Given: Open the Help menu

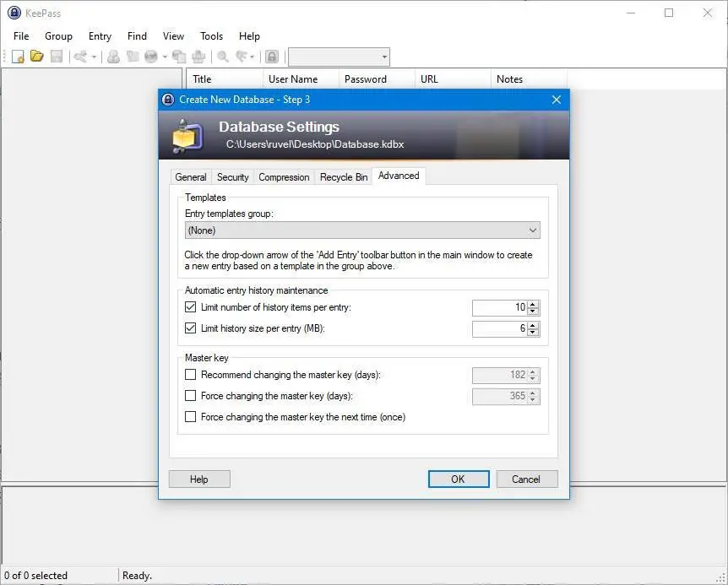Looking at the screenshot, I should tap(249, 36).
